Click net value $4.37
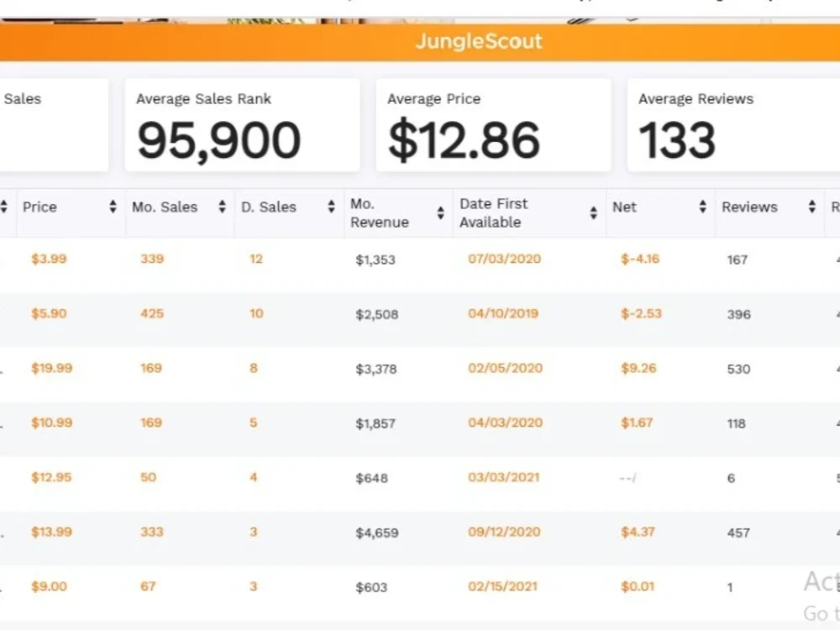Viewport: 840px width, 630px height. (638, 532)
